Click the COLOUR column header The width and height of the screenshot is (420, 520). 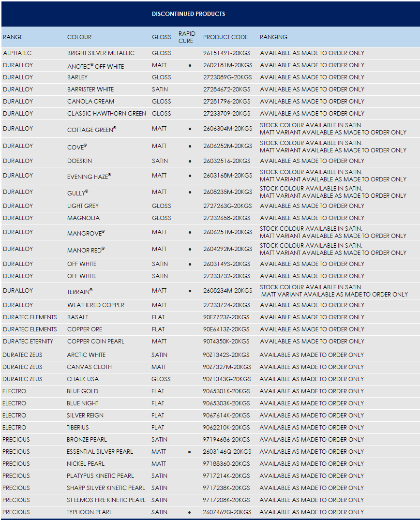79,37
